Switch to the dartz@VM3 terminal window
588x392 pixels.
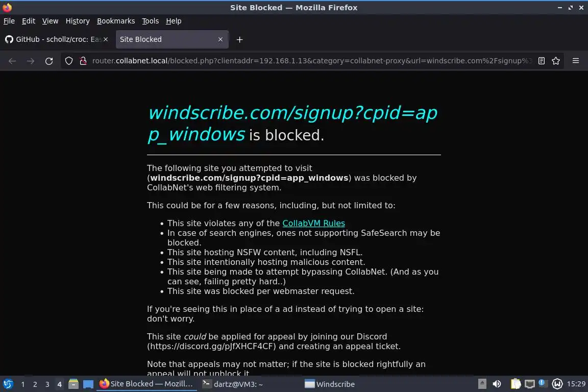(x=233, y=384)
